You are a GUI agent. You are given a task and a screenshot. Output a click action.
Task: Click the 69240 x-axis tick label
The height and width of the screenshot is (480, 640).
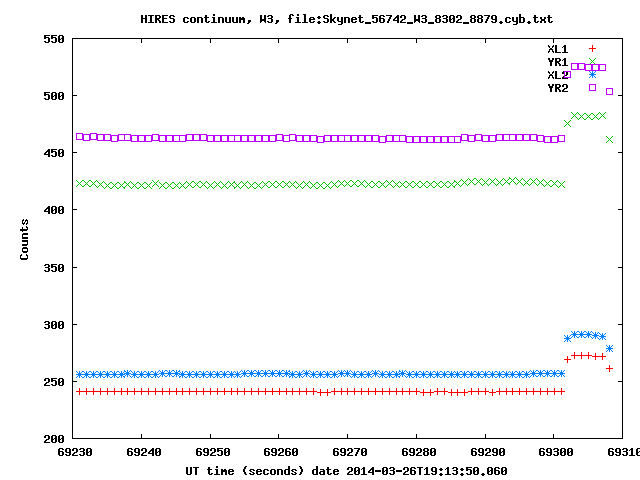[x=144, y=452]
